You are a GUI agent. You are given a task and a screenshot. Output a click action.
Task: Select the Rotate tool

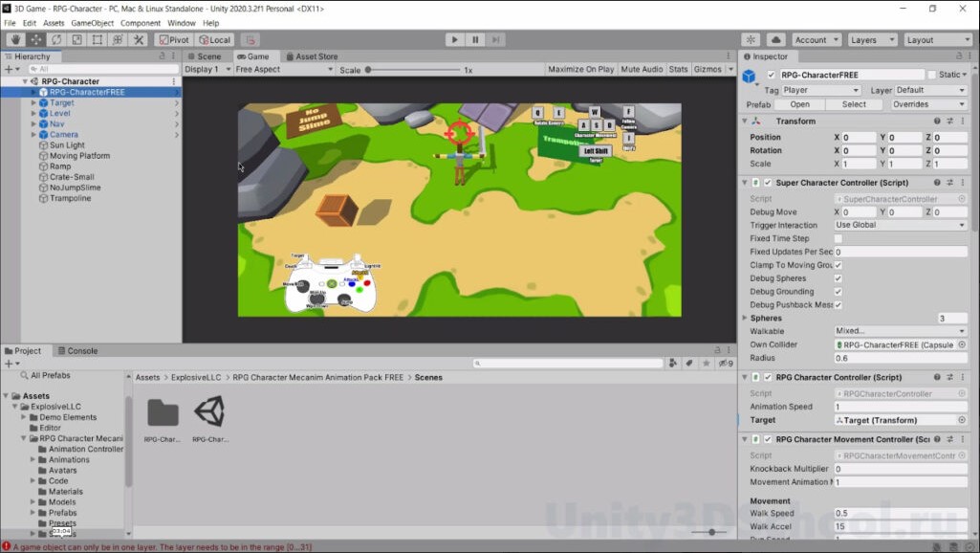56,39
